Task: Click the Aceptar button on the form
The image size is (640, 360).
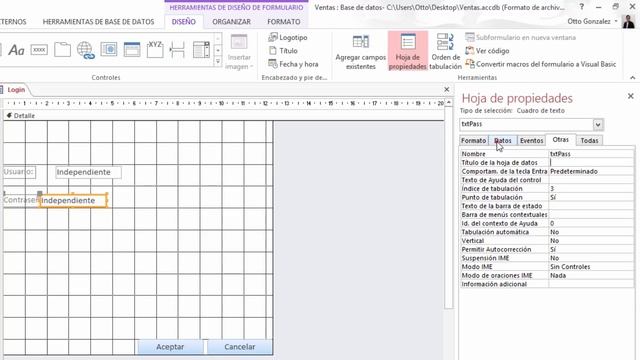Action: 170,347
